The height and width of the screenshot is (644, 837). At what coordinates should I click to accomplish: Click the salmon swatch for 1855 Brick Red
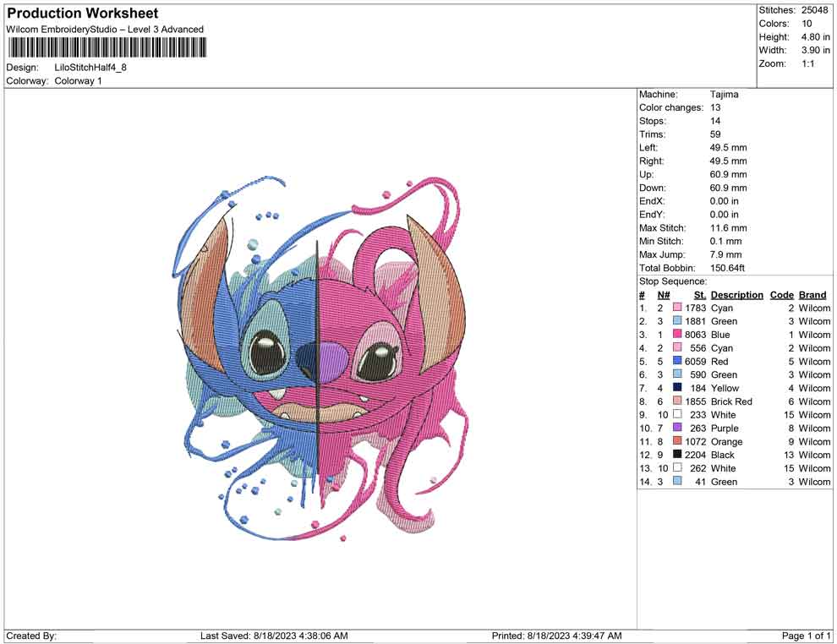coord(677,401)
